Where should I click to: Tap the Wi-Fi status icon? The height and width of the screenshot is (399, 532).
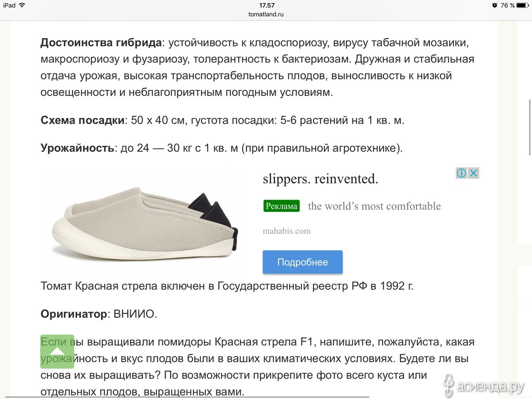(x=22, y=5)
